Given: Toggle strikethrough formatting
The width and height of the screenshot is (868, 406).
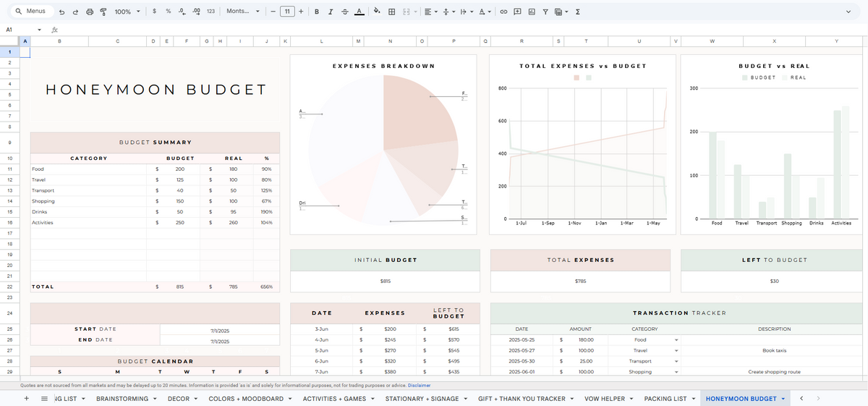Looking at the screenshot, I should [344, 12].
